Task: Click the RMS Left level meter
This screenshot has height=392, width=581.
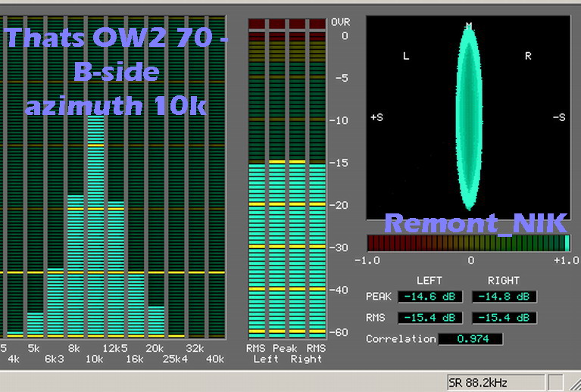Action: (258, 250)
